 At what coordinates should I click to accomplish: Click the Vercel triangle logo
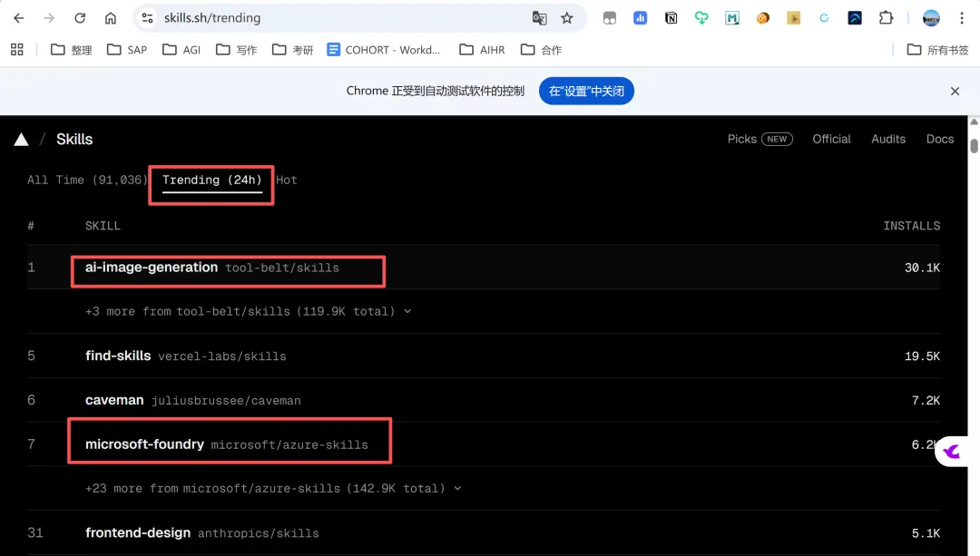point(21,140)
